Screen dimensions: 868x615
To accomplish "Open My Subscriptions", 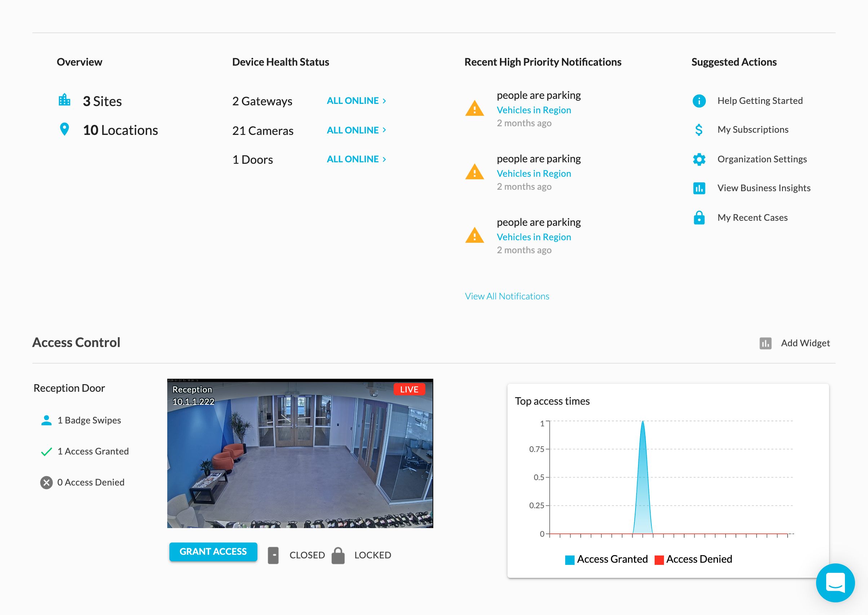I will [x=753, y=130].
